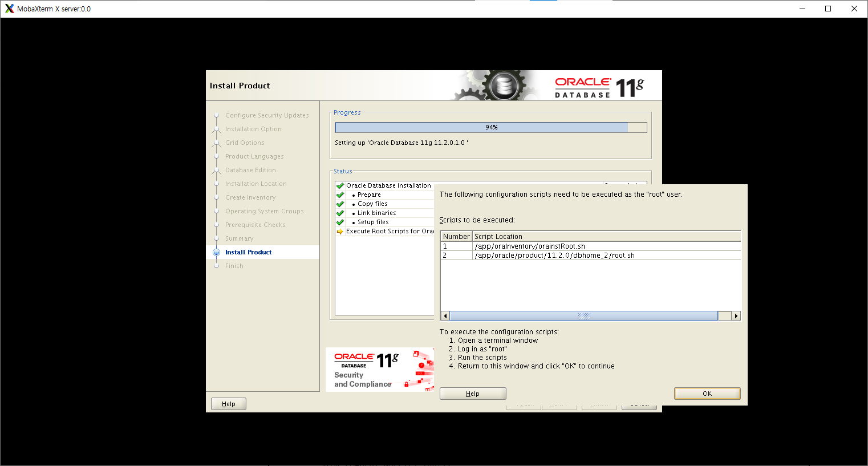This screenshot has width=868, height=466.
Task: Click green checkmark beside Oracle Database installation
Action: click(x=340, y=185)
